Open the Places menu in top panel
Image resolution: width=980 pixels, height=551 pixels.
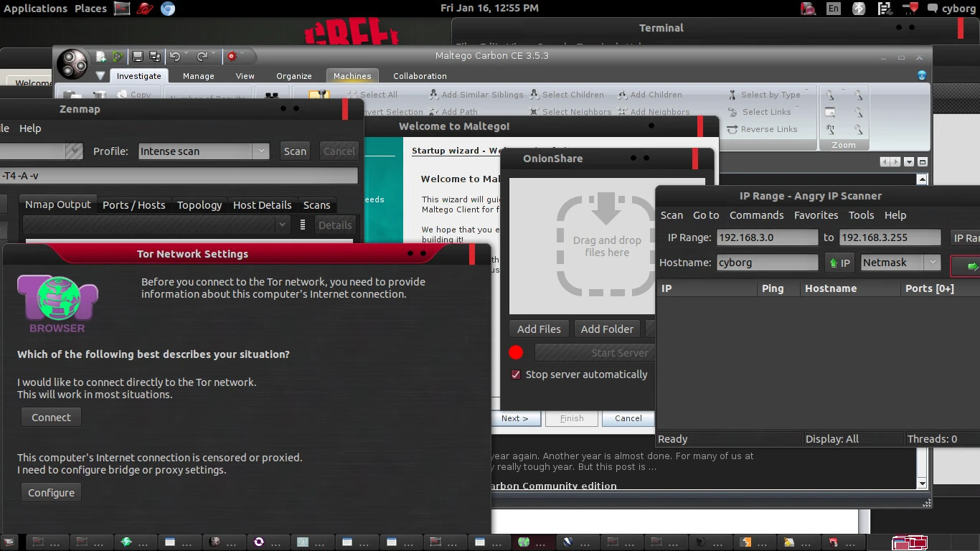91,9
